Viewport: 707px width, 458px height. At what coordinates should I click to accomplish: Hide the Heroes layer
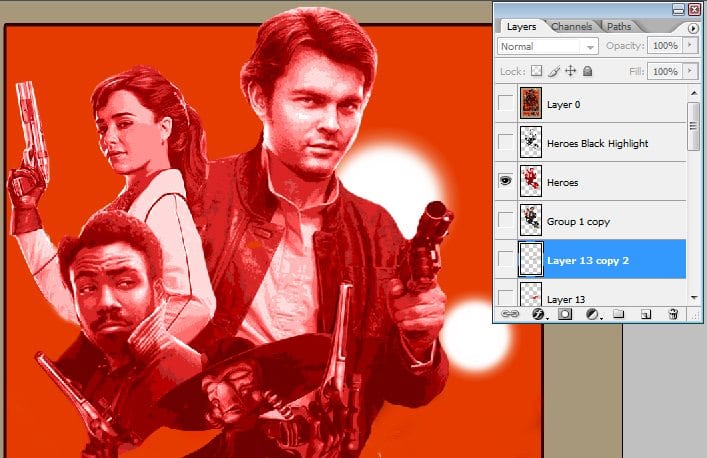[x=505, y=181]
